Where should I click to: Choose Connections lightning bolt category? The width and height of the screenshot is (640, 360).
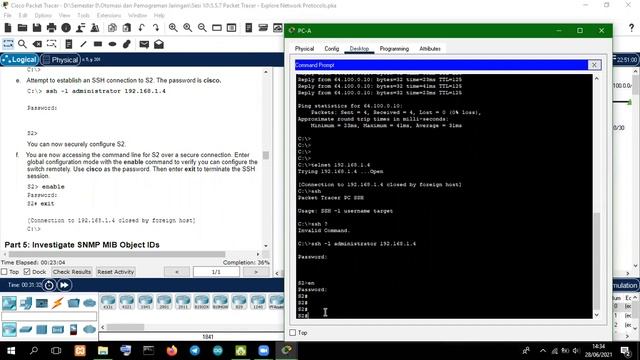tap(58, 303)
